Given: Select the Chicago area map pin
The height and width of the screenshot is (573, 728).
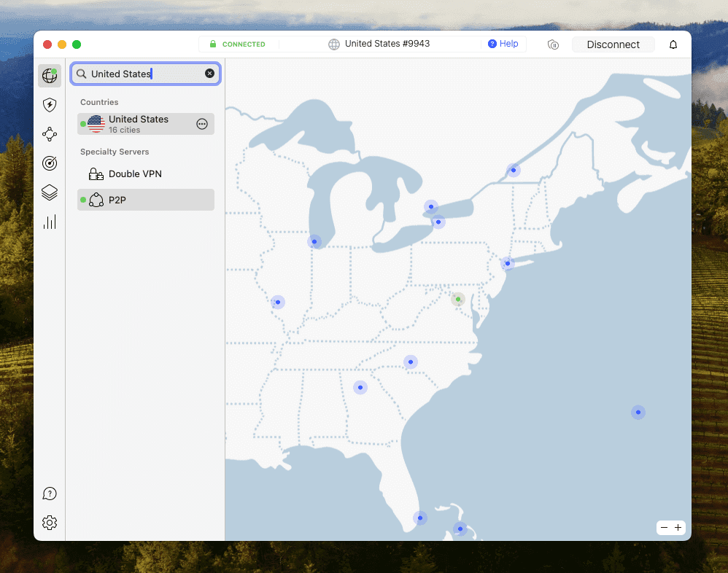Looking at the screenshot, I should (314, 242).
